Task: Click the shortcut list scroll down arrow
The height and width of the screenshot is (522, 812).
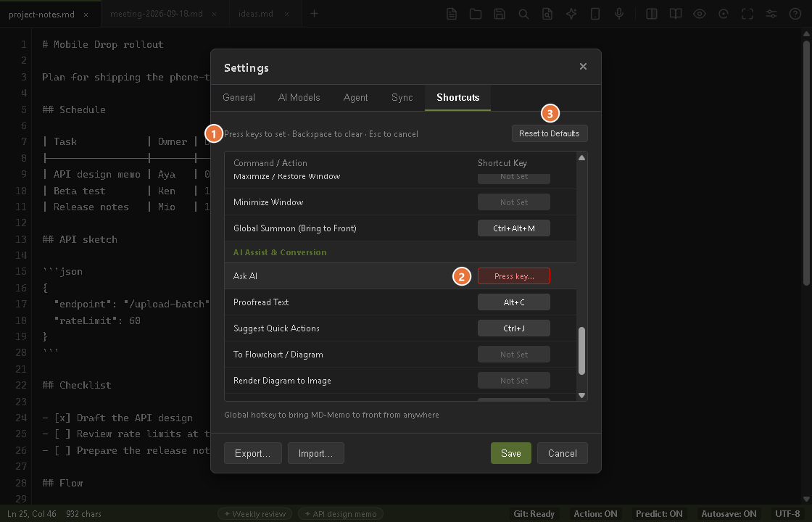Action: pos(581,395)
